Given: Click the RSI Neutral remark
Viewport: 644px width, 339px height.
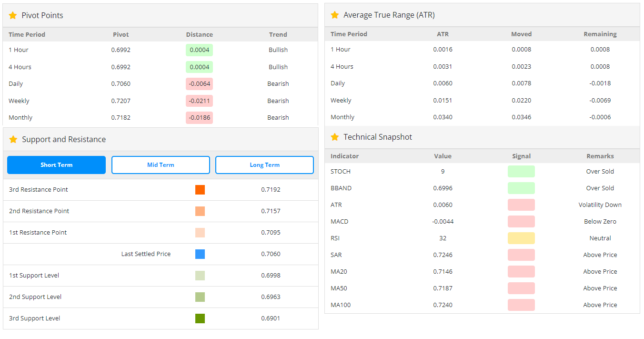Looking at the screenshot, I should (600, 238).
